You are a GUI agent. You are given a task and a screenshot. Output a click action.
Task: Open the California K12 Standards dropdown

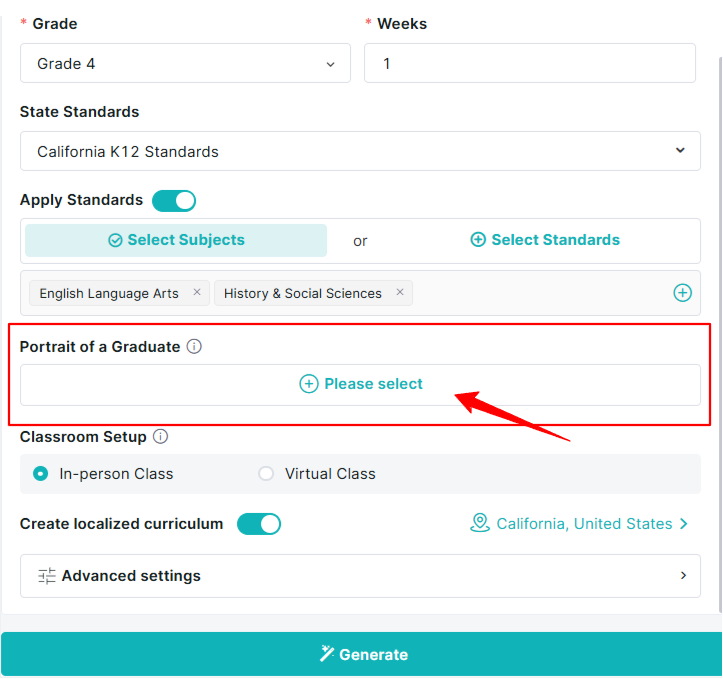tap(361, 151)
